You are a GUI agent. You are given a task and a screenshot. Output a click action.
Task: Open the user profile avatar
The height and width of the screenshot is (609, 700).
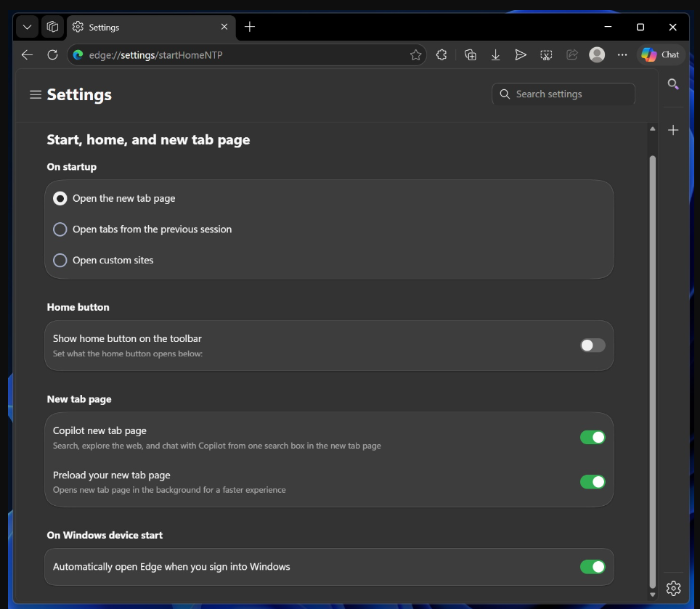pos(597,54)
